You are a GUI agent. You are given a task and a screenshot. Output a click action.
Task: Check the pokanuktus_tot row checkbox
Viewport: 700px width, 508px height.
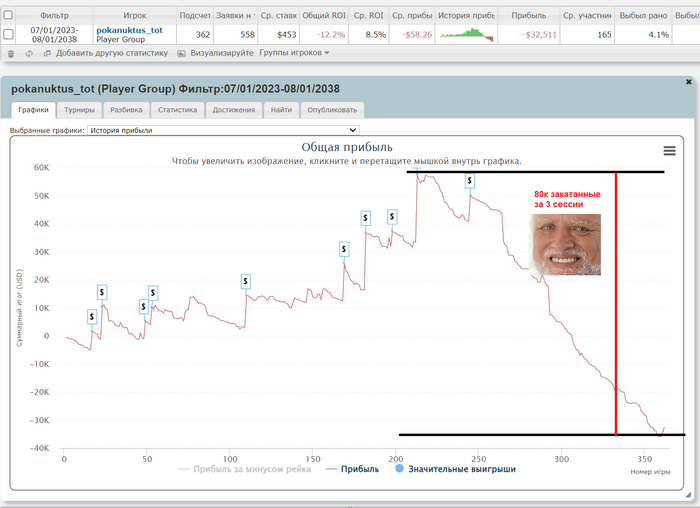[x=8, y=34]
